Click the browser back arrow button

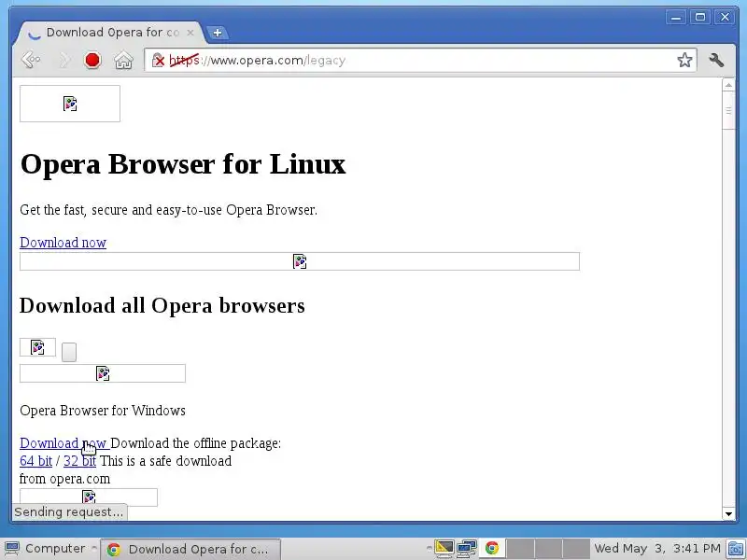pos(31,60)
